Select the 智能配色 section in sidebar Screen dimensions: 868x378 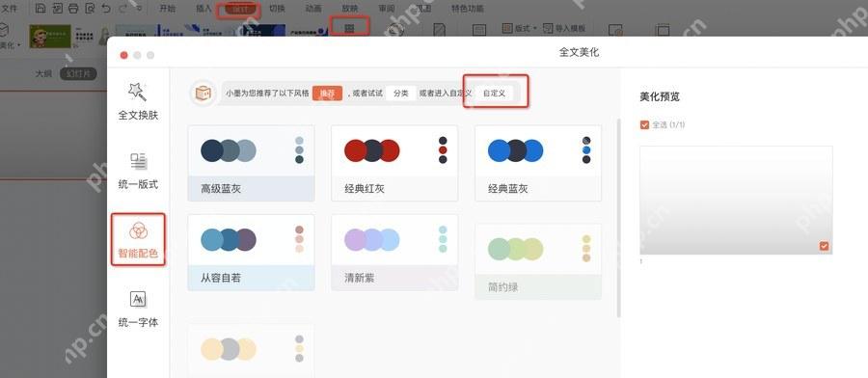coord(138,239)
